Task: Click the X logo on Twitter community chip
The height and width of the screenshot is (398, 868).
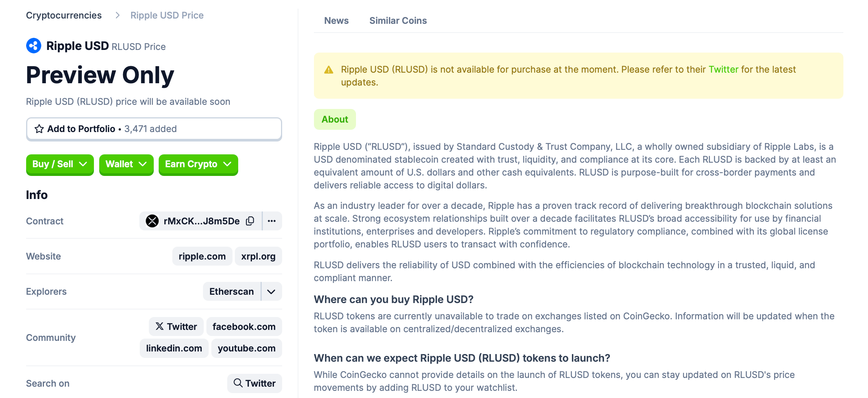Action: pyautogui.click(x=160, y=326)
